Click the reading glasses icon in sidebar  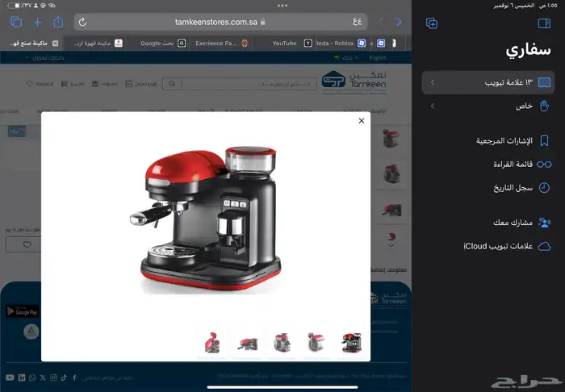544,165
